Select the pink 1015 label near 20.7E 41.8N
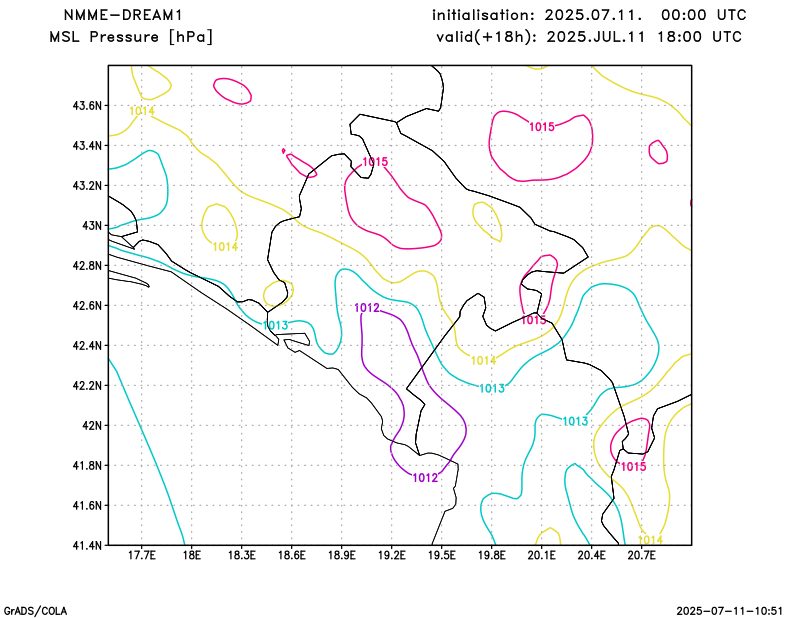The height and width of the screenshot is (618, 800). click(634, 466)
